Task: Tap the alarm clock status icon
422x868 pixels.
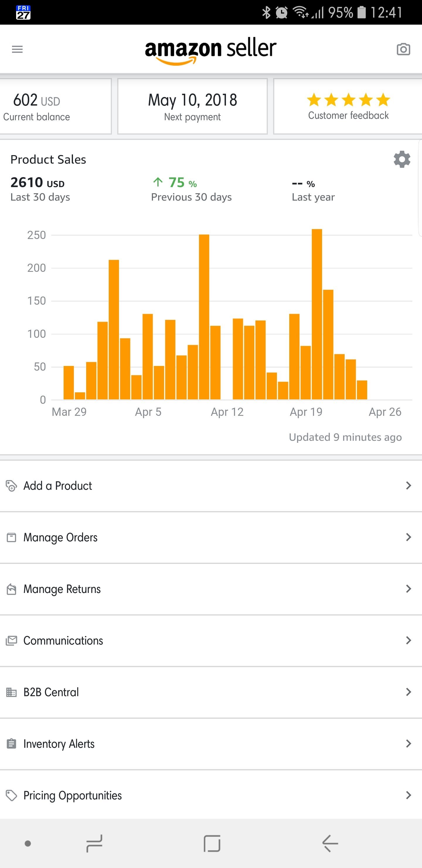Action: tap(282, 13)
